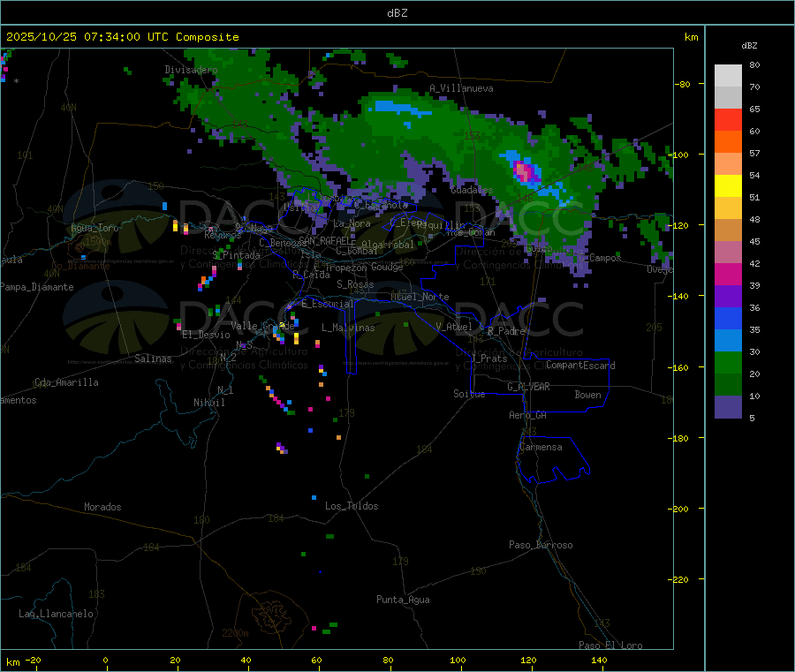795x672 pixels.
Task: Click the Atuel_Norte location label
Action: coord(420,297)
